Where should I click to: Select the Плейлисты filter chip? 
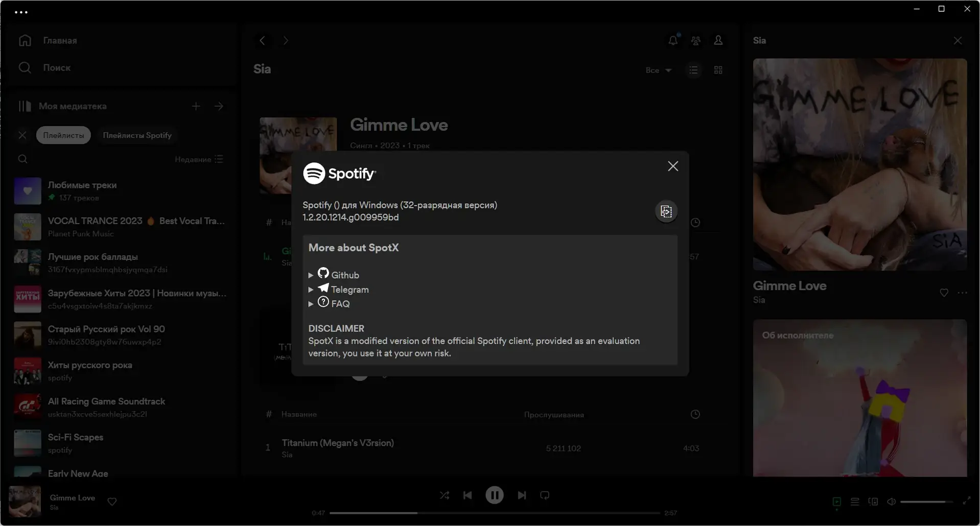[x=63, y=135]
